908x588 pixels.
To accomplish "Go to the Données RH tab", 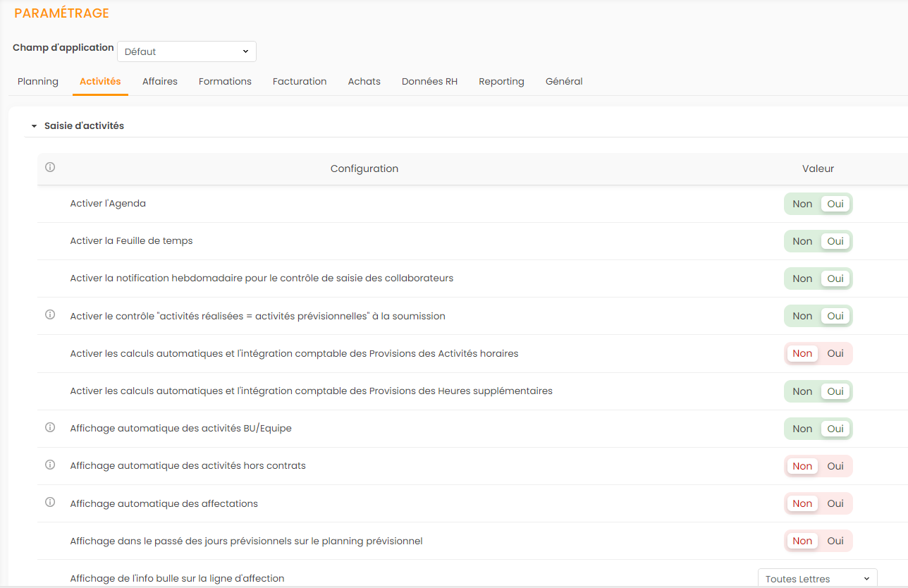I will click(x=429, y=81).
